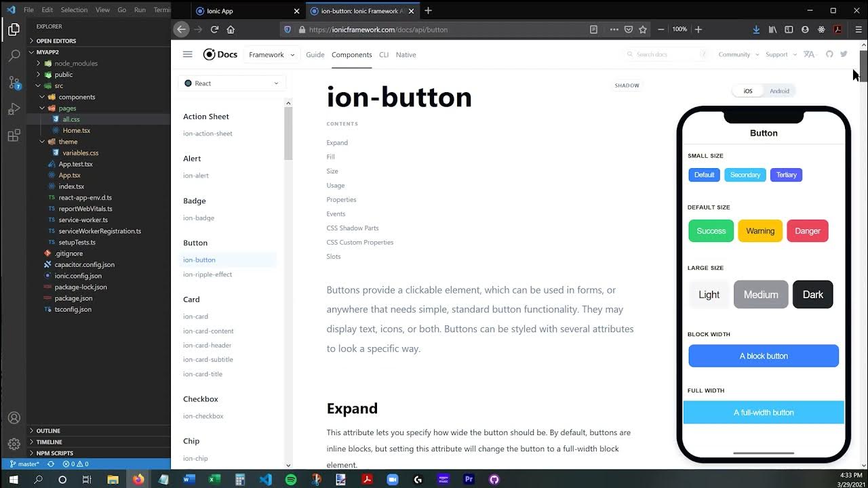Open Spotify from the taskbar

pyautogui.click(x=291, y=479)
